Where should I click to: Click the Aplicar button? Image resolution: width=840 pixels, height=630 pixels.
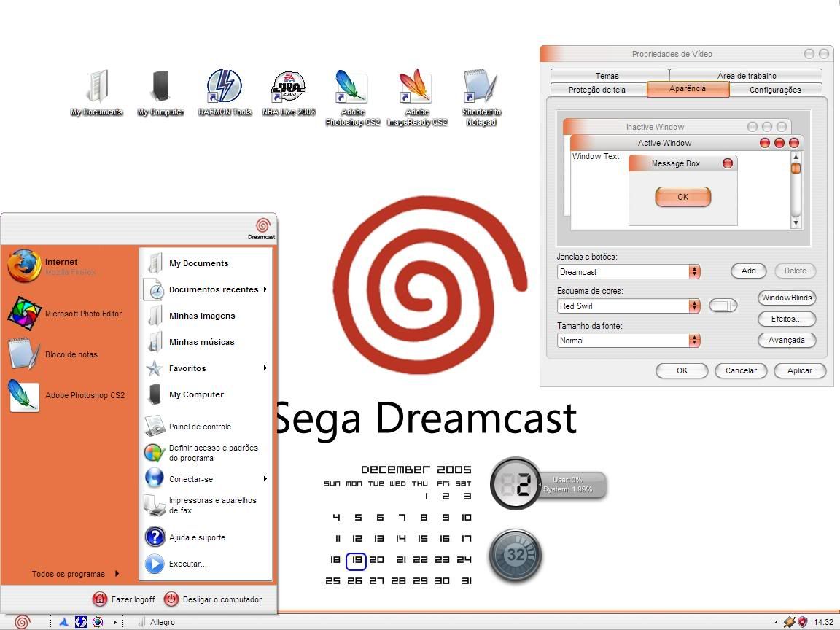coord(800,370)
